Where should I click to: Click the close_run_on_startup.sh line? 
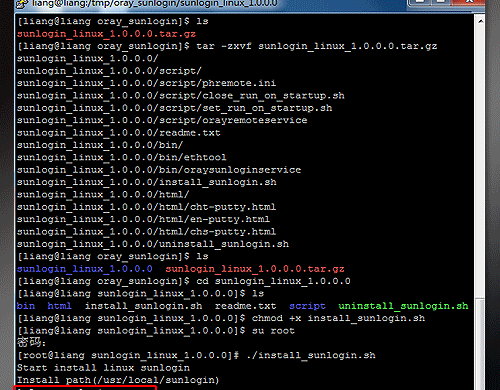pos(181,96)
